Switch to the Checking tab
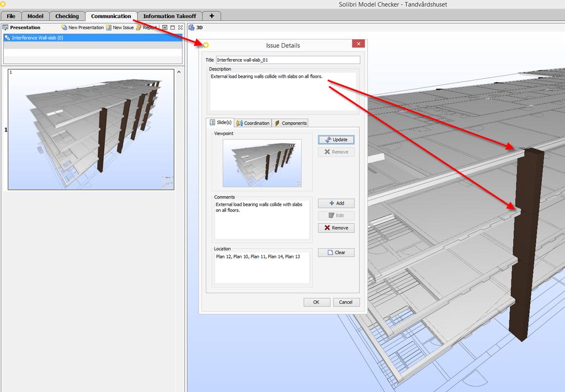 (x=67, y=16)
